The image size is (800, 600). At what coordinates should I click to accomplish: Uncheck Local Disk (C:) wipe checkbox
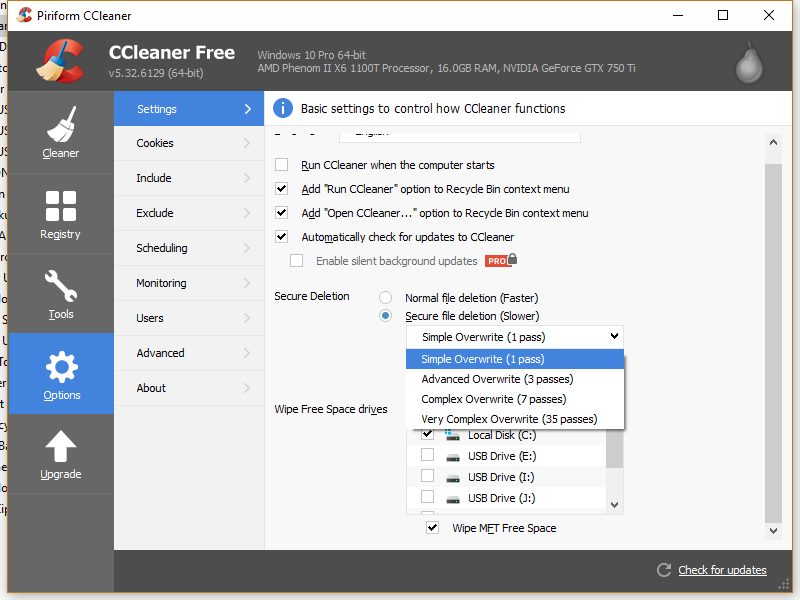[428, 435]
